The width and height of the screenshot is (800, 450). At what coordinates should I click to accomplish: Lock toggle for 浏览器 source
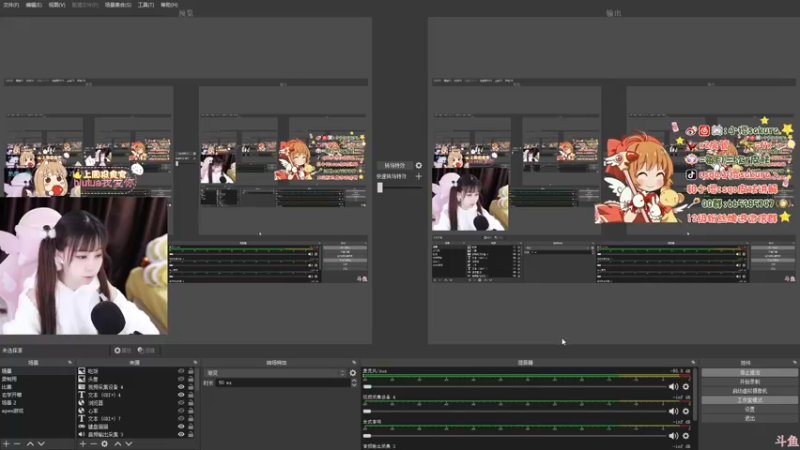191,403
